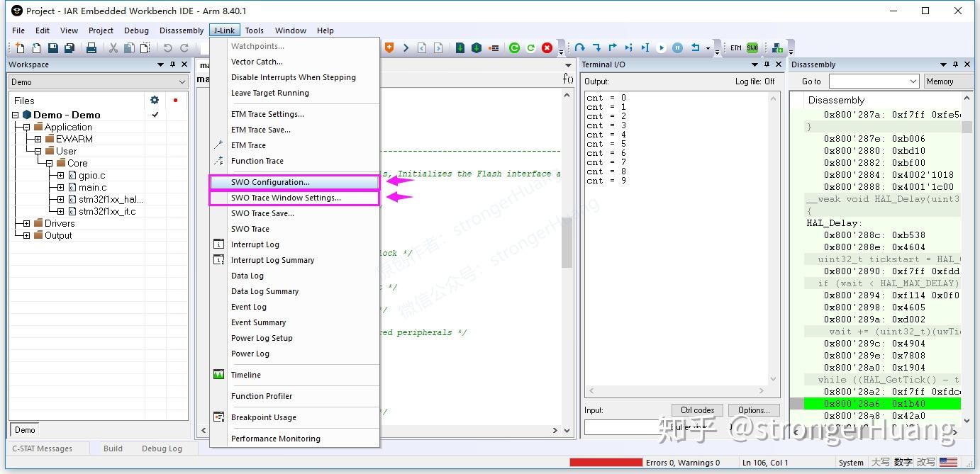The height and width of the screenshot is (474, 980).
Task: Toggle Disable Interrupts When Stepping
Action: pyautogui.click(x=294, y=77)
